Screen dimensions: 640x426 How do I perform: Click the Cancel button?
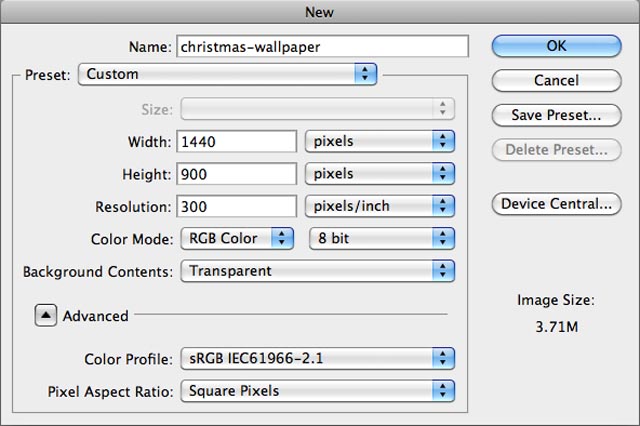click(x=556, y=80)
